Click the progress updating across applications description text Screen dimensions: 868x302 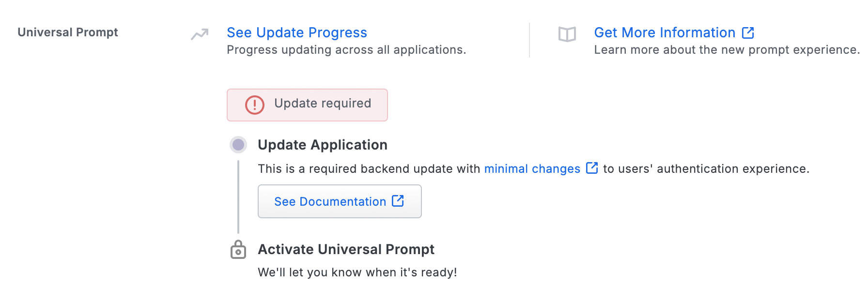pyautogui.click(x=346, y=49)
